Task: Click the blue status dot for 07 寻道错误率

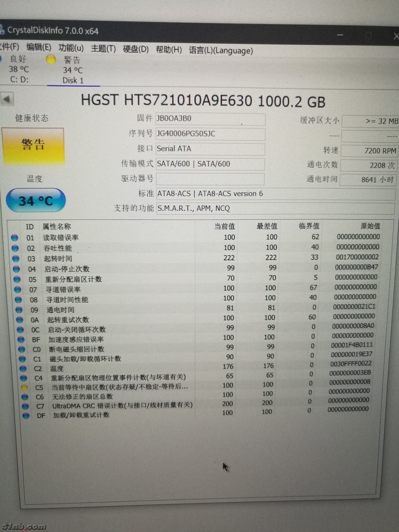Action: pos(18,290)
